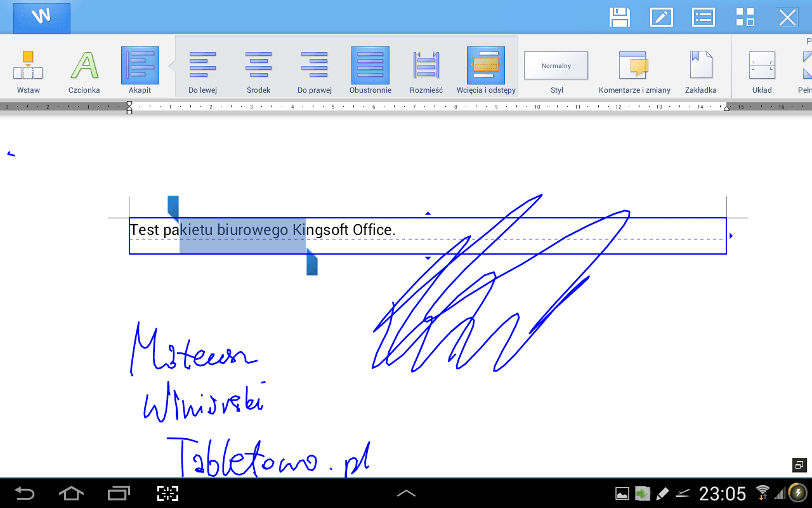Click the text box bottom resize arrow
812x508 pixels.
point(428,258)
